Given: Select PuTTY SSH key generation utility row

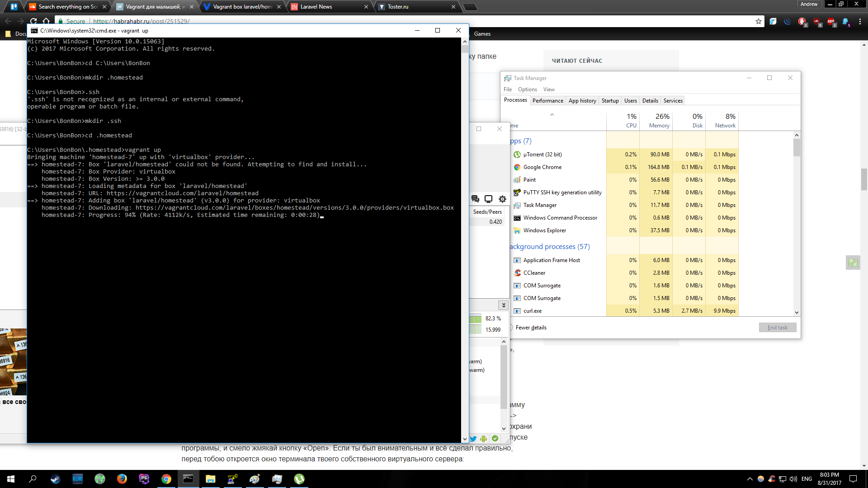Looking at the screenshot, I should [624, 192].
